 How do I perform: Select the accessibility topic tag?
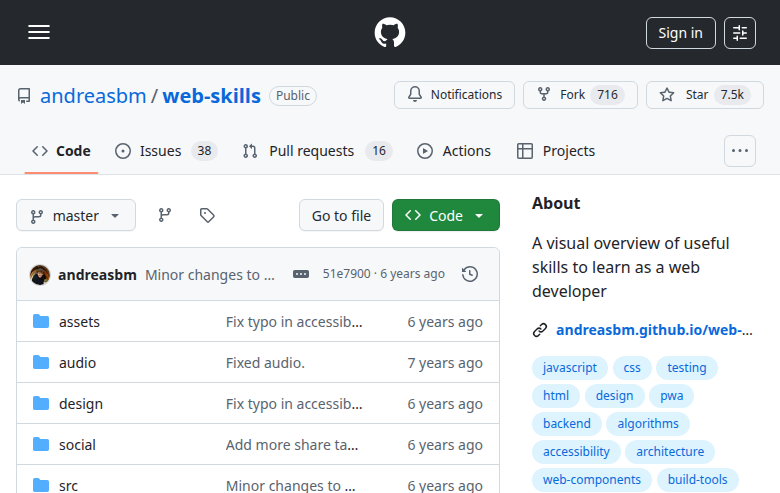pos(576,451)
